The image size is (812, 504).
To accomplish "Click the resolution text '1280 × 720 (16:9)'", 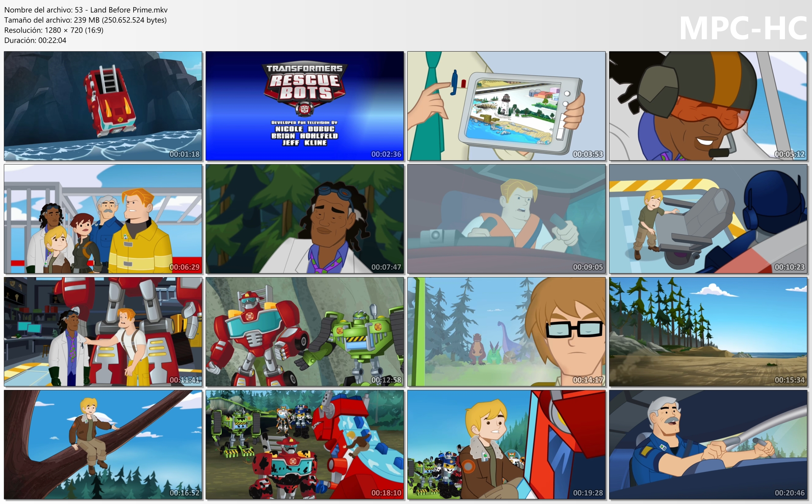I will (x=74, y=30).
